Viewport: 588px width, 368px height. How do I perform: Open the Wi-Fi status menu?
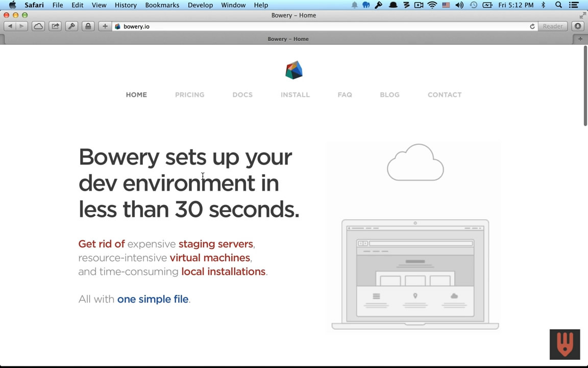coord(432,5)
